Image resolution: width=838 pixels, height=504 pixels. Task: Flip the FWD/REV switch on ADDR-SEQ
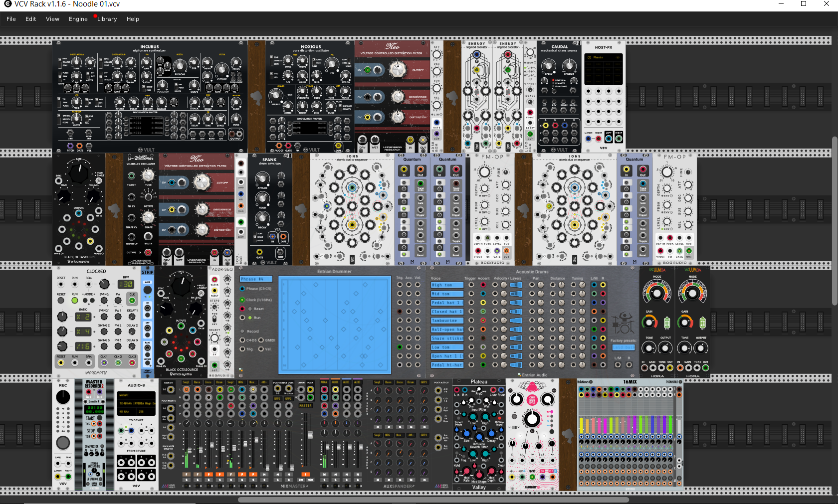tap(214, 319)
